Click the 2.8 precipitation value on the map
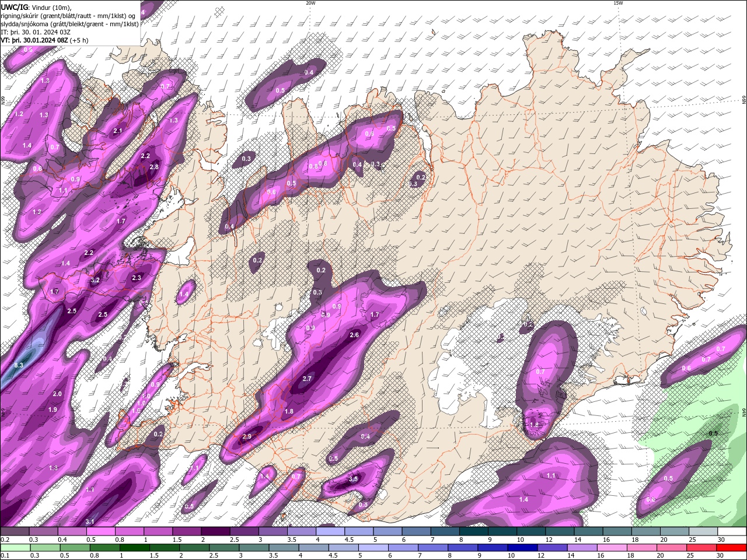This screenshot has width=747, height=560. point(154,167)
